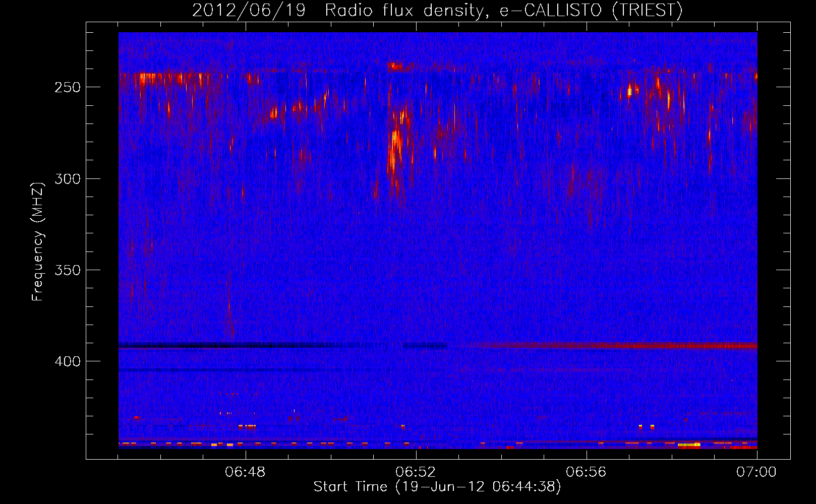
Task: Click the 300 frequency tick label
Action: [68, 179]
